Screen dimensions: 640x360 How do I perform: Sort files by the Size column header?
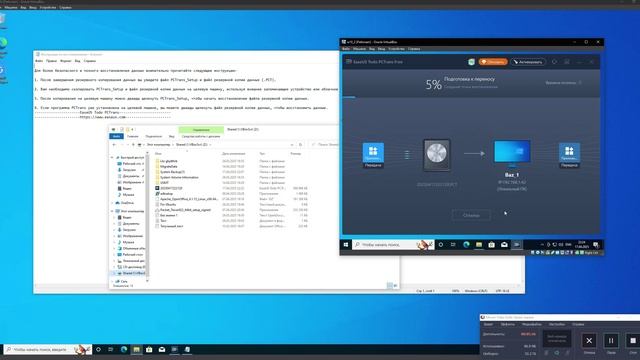point(296,153)
